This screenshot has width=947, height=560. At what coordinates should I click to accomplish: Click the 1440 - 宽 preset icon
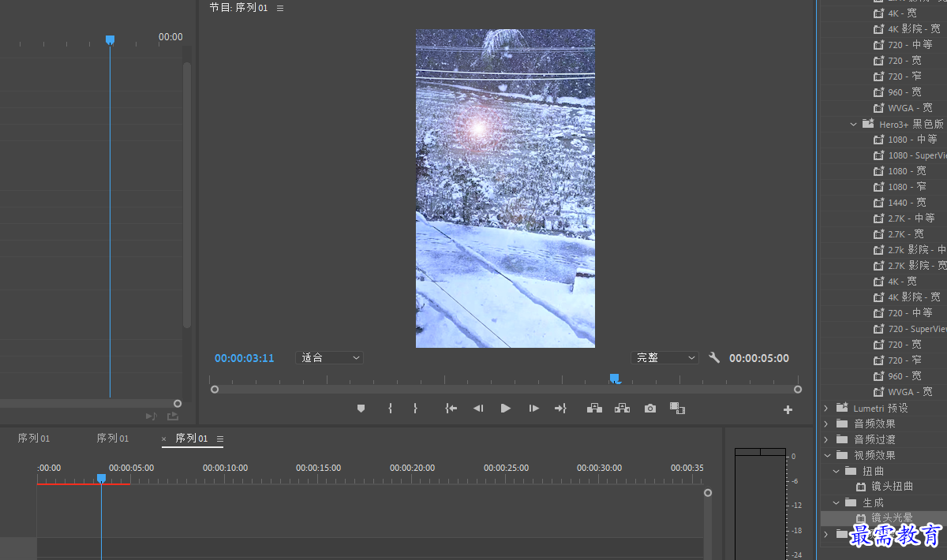coord(879,203)
